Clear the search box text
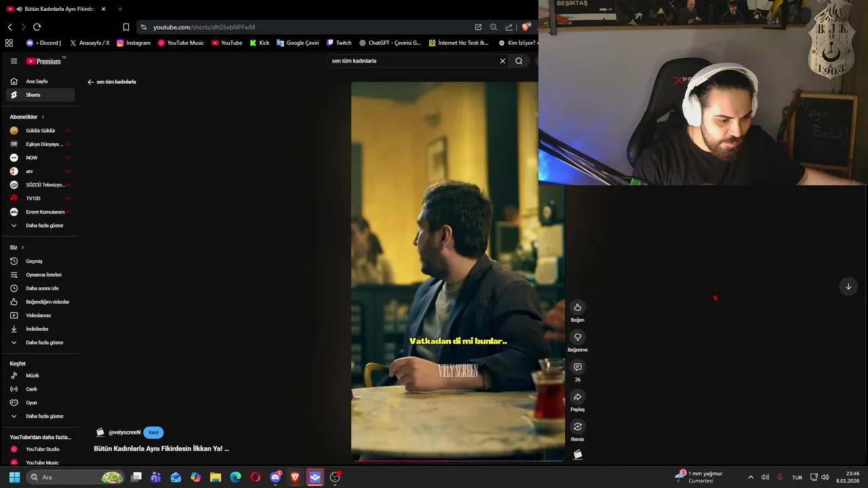 (502, 61)
